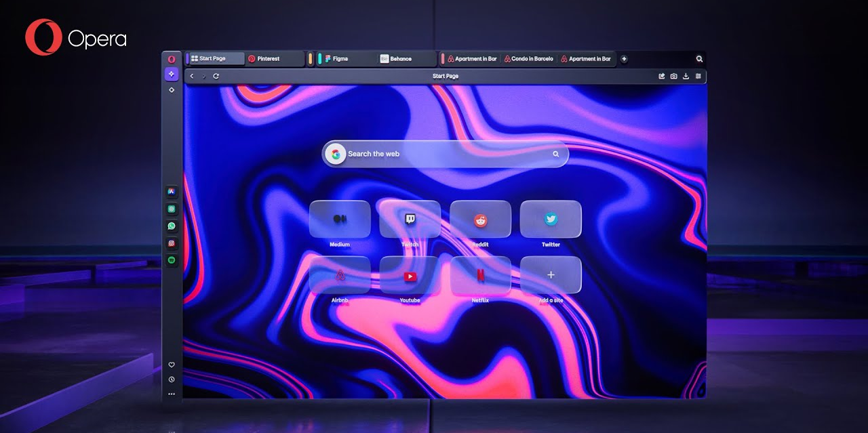Expand sidebar options with the ellipsis
This screenshot has width=868, height=433.
(172, 394)
